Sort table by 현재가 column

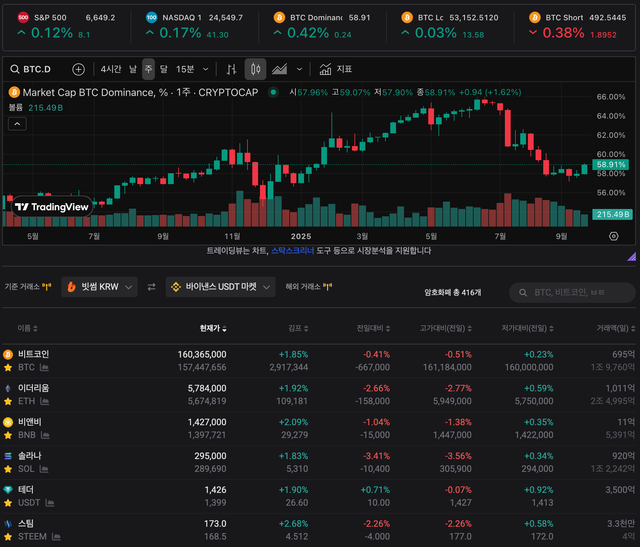tap(213, 329)
